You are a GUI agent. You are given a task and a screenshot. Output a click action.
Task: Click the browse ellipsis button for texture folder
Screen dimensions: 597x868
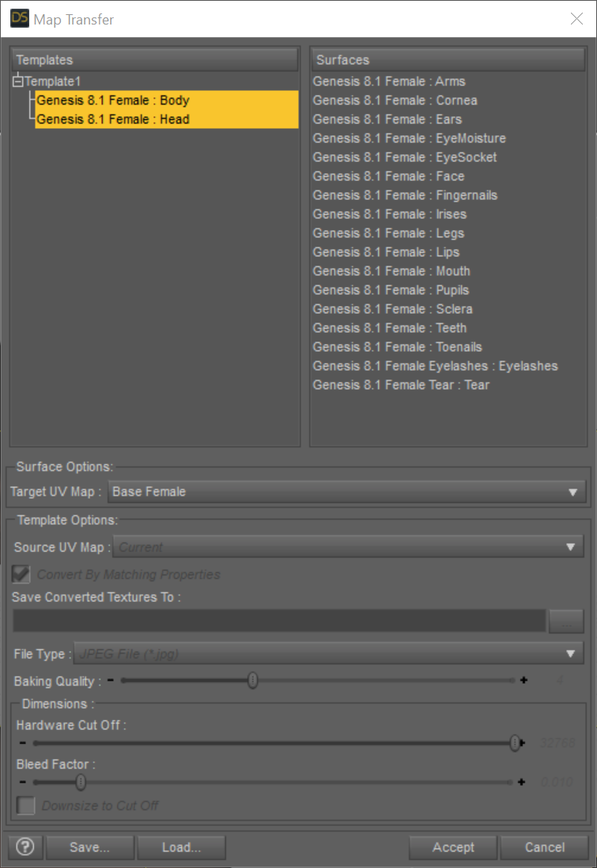[566, 621]
